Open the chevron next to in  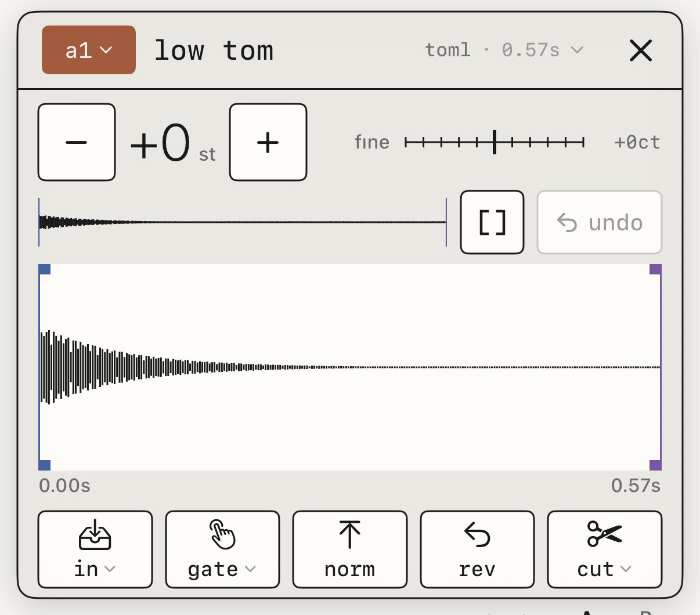(x=110, y=569)
